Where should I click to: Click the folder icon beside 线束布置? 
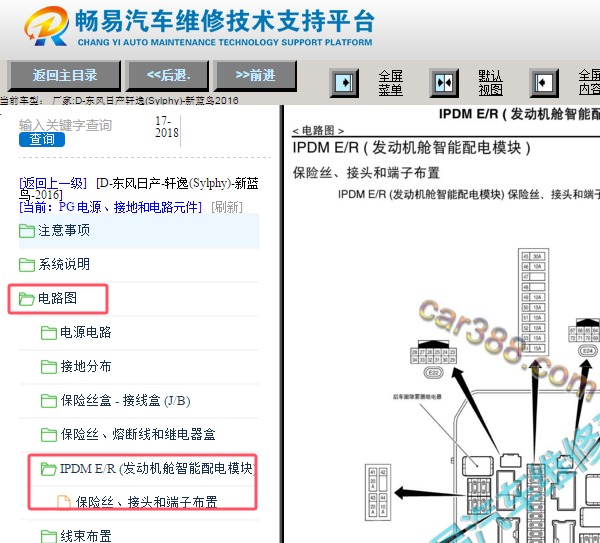49,536
